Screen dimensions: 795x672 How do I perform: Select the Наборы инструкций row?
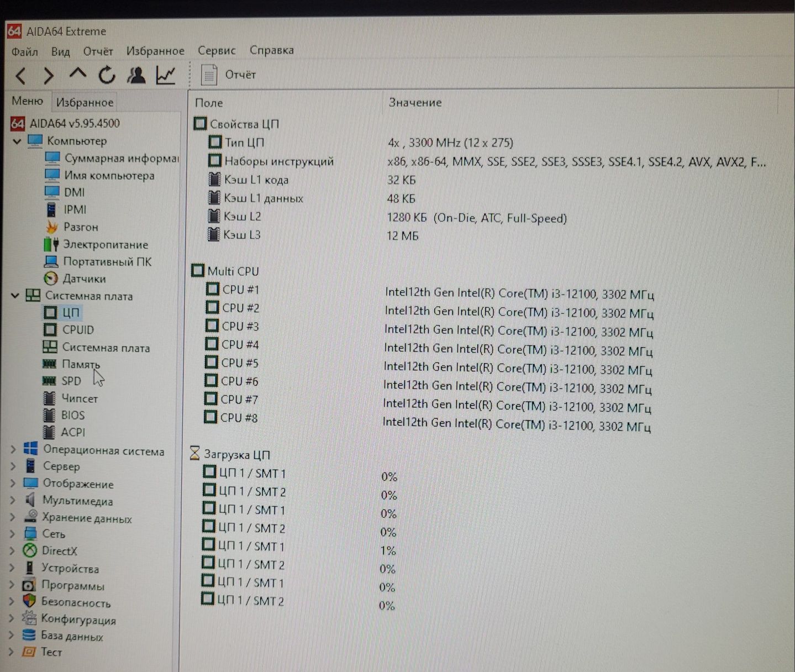279,161
